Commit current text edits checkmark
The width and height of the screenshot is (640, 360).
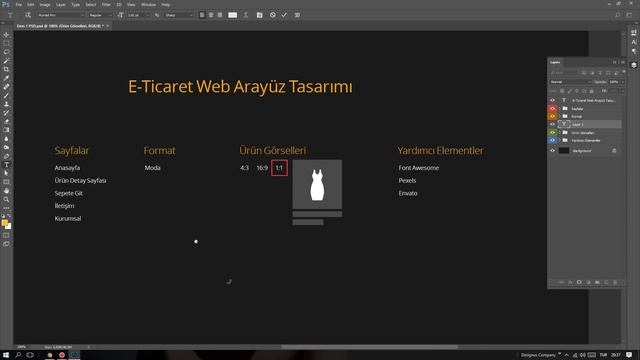pyautogui.click(x=284, y=15)
